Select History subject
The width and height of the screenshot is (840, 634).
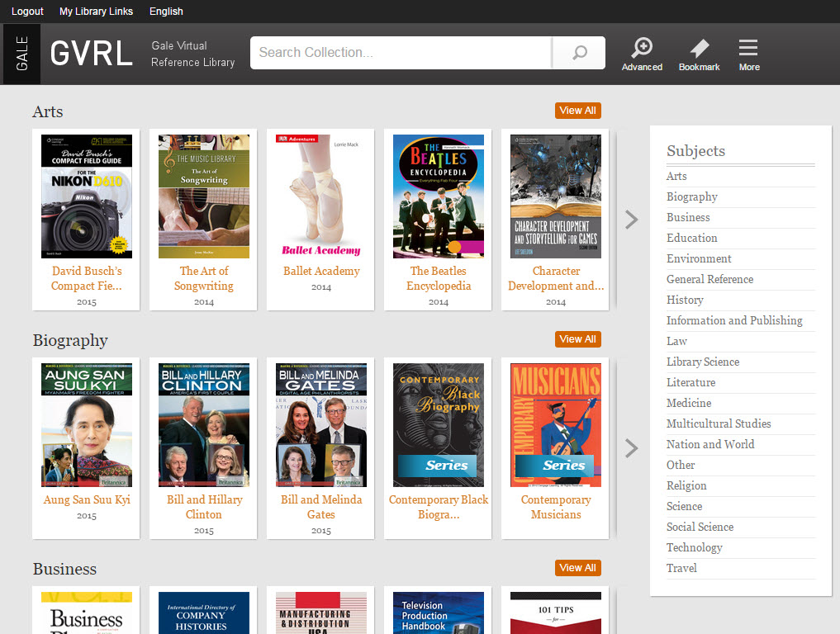click(685, 300)
